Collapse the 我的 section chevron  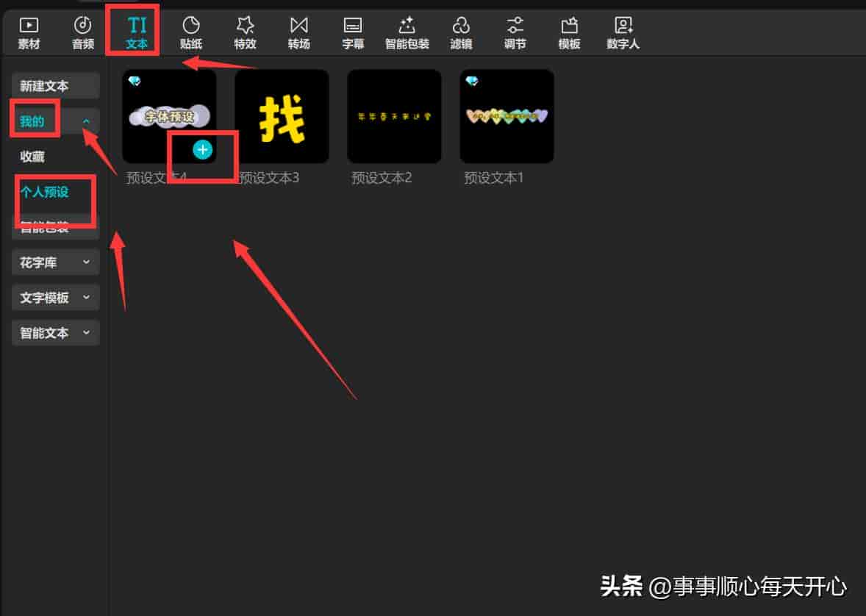(x=86, y=121)
